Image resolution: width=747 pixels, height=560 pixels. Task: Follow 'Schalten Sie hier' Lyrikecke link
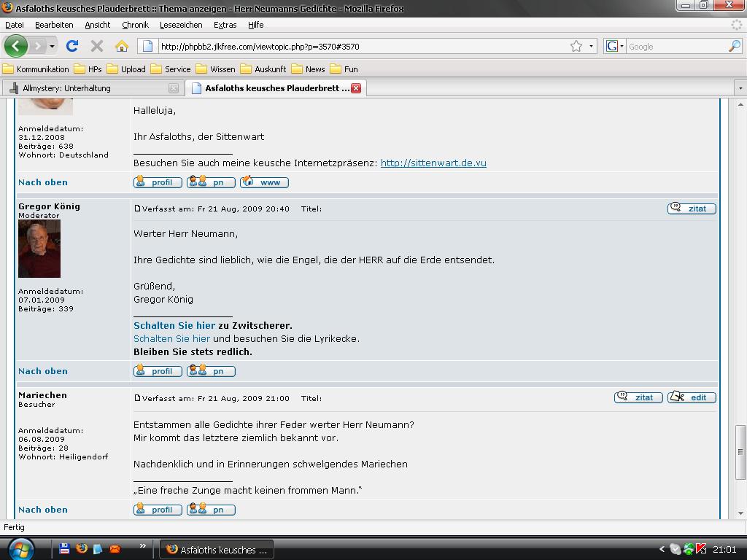[171, 338]
